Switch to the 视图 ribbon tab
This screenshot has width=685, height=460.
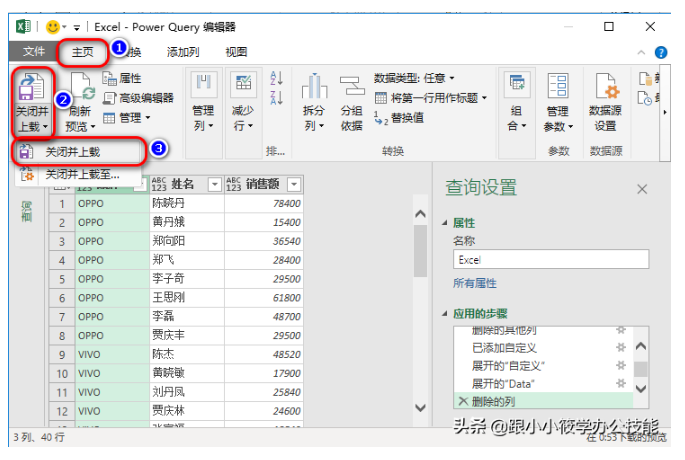(236, 52)
